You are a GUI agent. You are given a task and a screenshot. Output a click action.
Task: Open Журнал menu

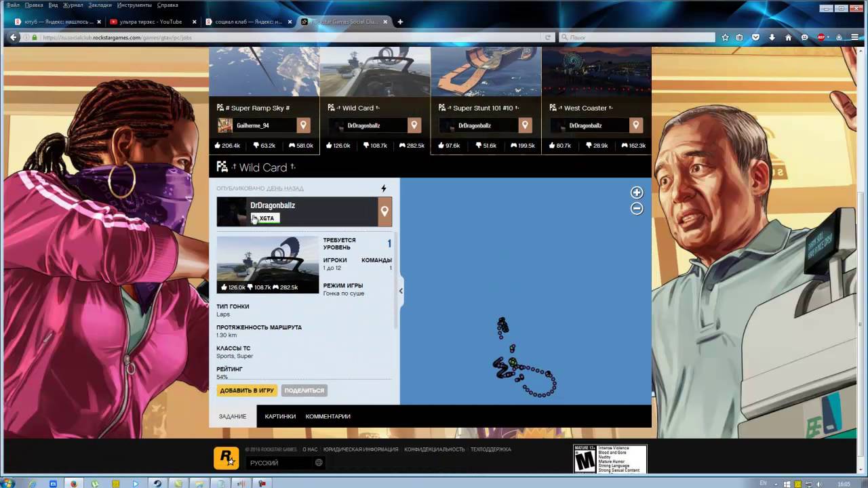73,5
